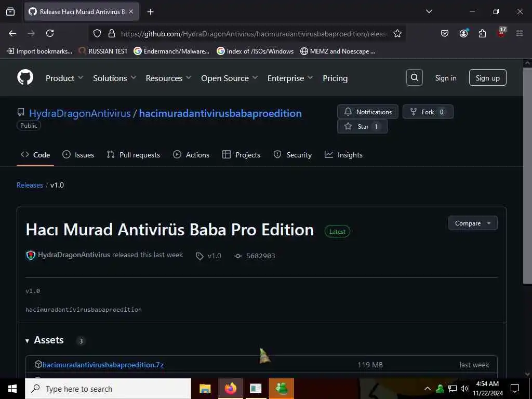This screenshot has width=532, height=399.
Task: Click the v1.0 tag icon label
Action: point(208,256)
